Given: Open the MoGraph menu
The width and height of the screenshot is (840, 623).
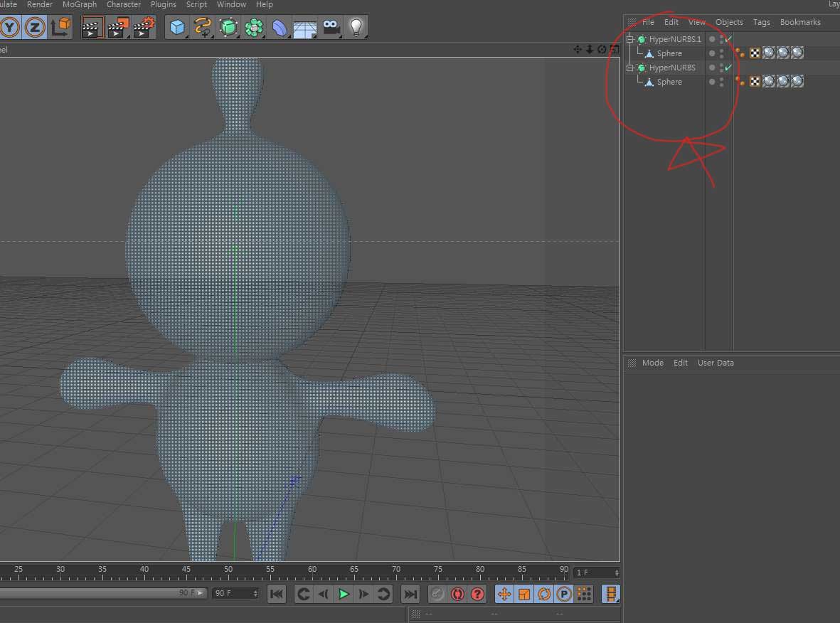Looking at the screenshot, I should (79, 5).
